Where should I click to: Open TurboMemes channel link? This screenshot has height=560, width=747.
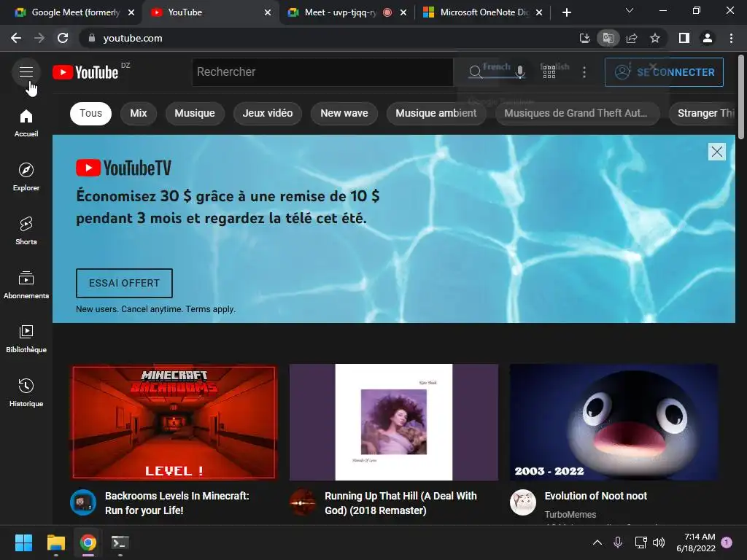tap(570, 514)
